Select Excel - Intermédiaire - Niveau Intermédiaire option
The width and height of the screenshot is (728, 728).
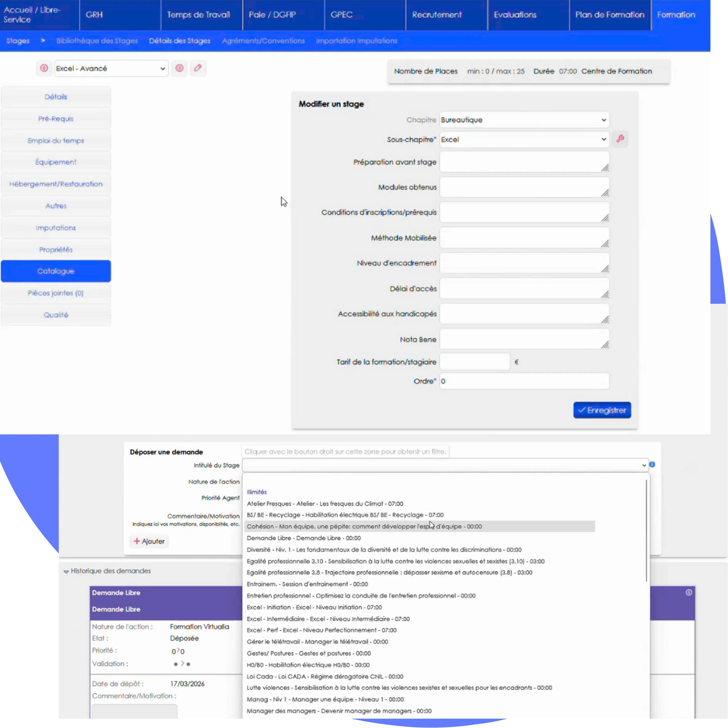tap(328, 619)
